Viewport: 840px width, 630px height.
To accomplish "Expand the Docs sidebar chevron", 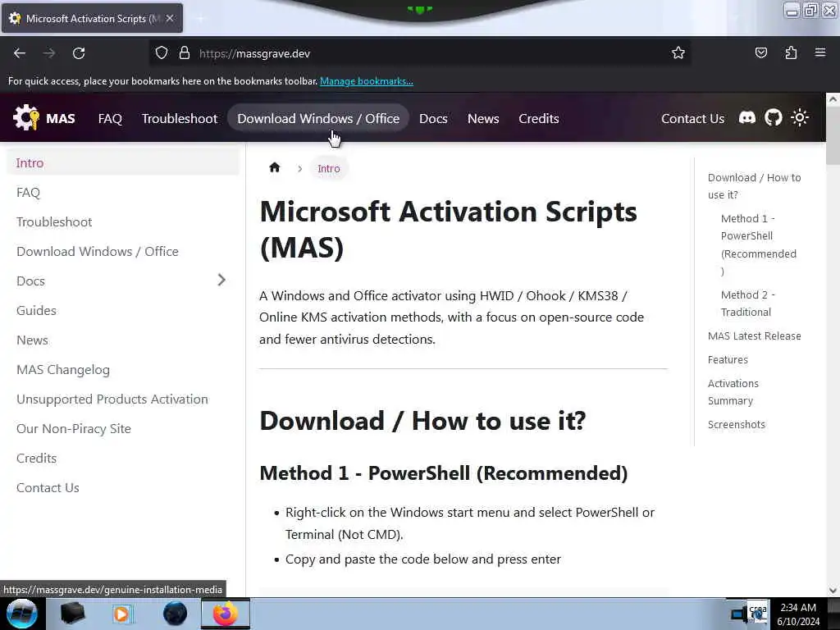I will pyautogui.click(x=221, y=280).
